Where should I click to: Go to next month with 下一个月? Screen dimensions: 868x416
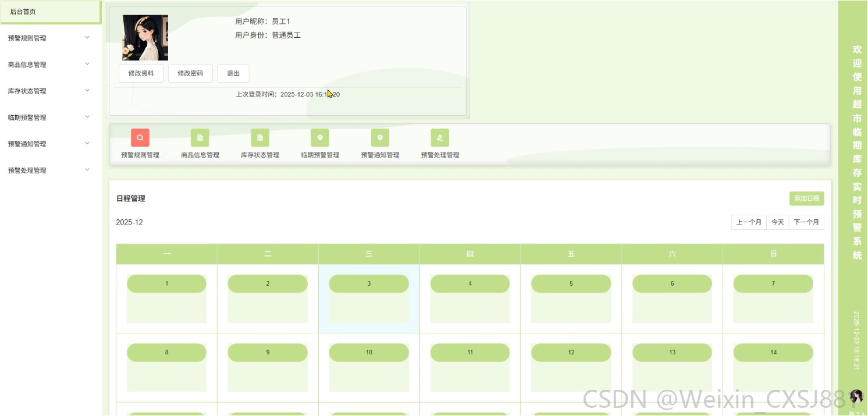click(x=806, y=222)
